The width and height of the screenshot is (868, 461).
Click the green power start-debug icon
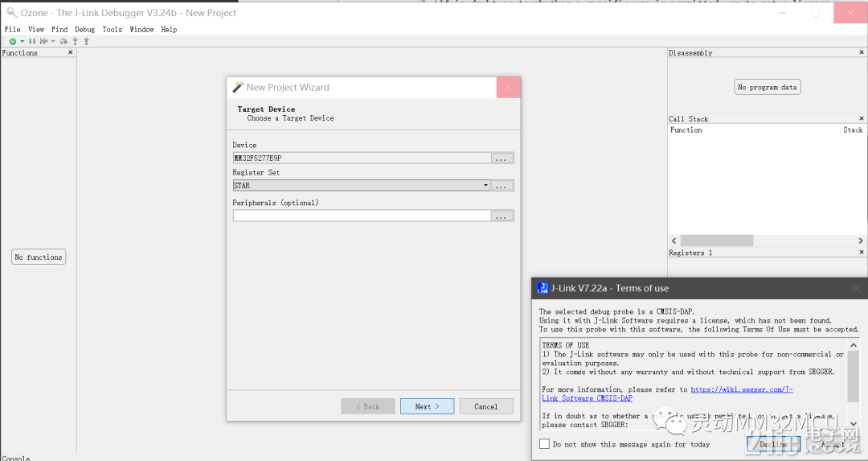[13, 41]
